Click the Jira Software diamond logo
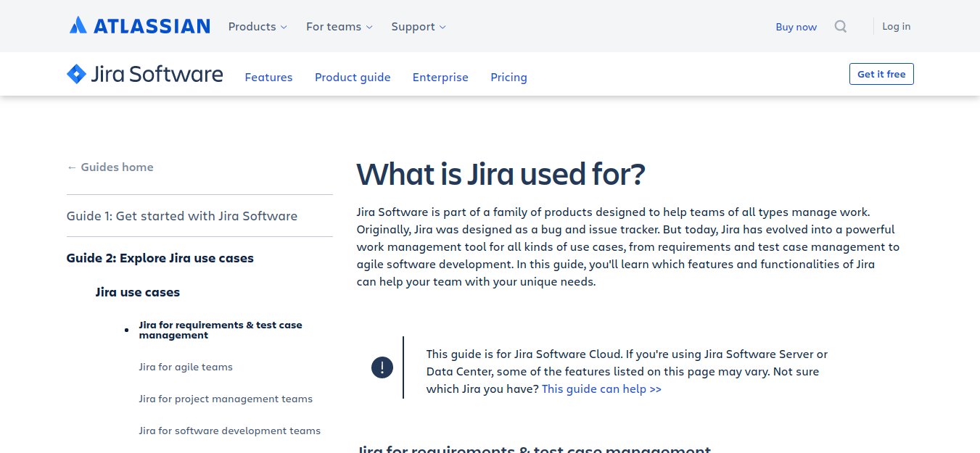The image size is (980, 453). pyautogui.click(x=76, y=74)
